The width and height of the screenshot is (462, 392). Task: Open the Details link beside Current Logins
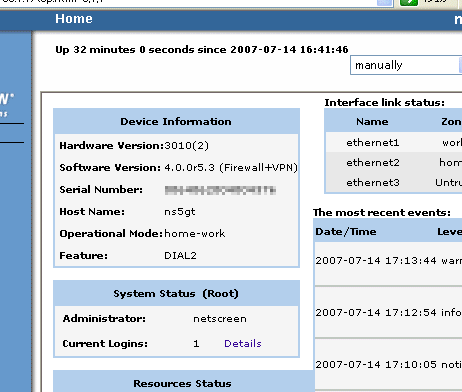pos(243,343)
